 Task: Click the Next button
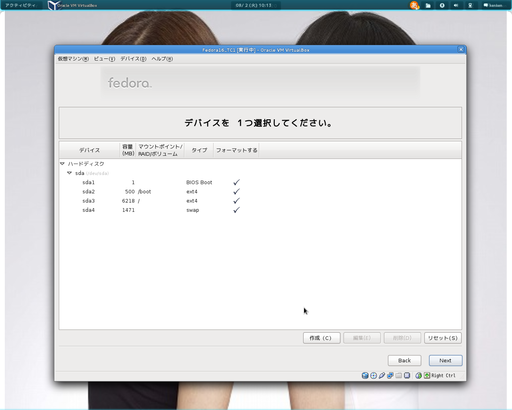445,360
